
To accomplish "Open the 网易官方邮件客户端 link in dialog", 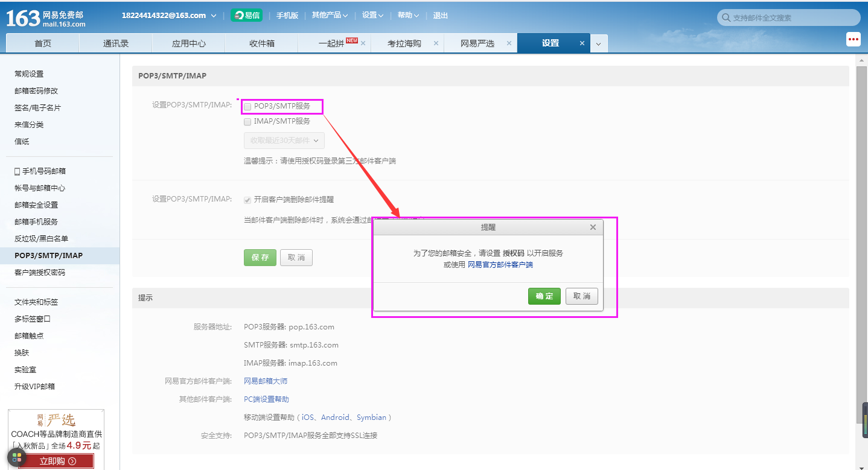I will pos(500,265).
